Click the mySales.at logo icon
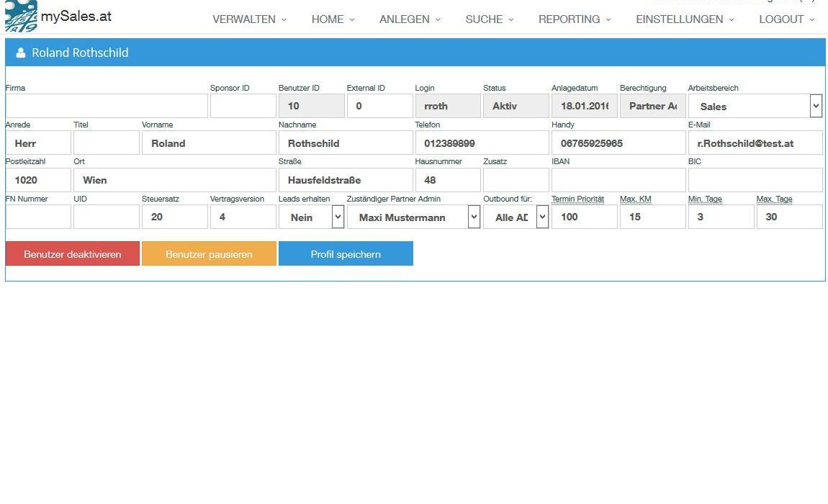828x504 pixels. click(x=21, y=17)
